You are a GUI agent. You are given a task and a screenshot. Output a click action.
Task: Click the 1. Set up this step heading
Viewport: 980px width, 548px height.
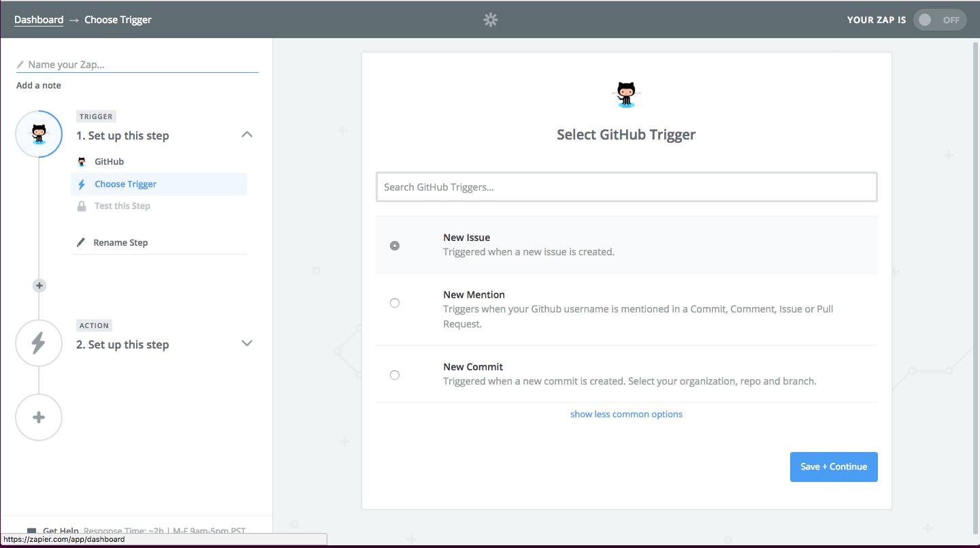pos(122,135)
